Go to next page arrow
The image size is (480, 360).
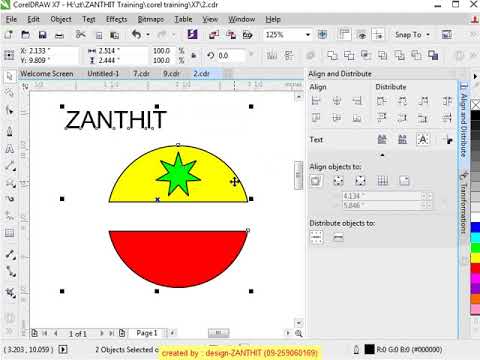pyautogui.click(x=102, y=333)
